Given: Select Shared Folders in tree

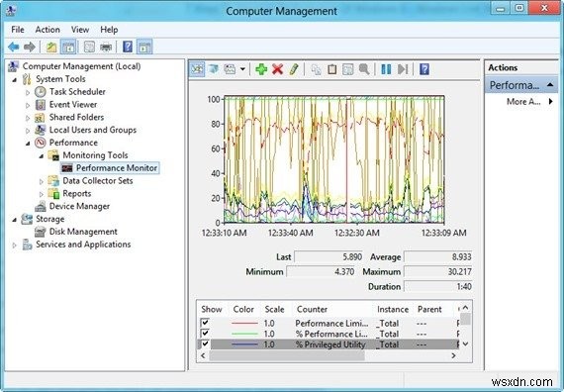Looking at the screenshot, I should point(76,117).
